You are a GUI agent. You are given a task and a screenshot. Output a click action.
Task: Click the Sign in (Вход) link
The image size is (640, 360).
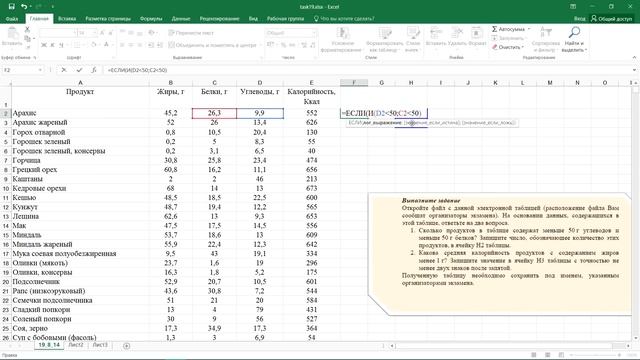point(579,19)
